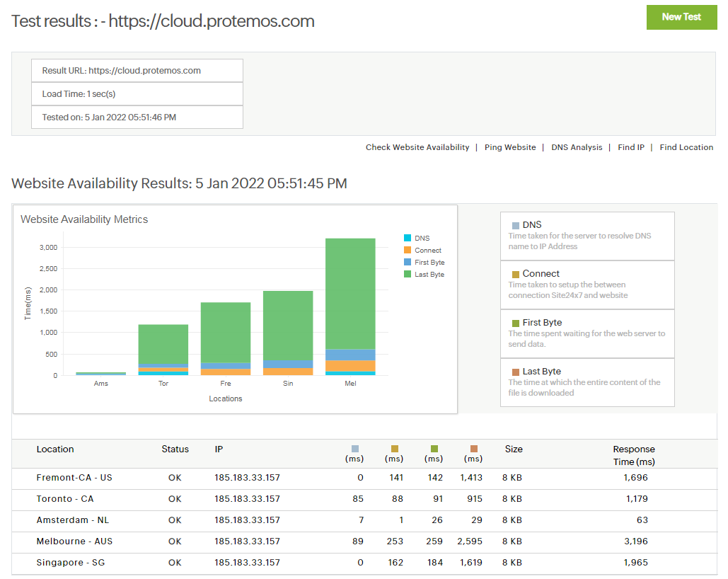The image size is (728, 579).
Task: Open the Check Website Availability link
Action: [417, 147]
